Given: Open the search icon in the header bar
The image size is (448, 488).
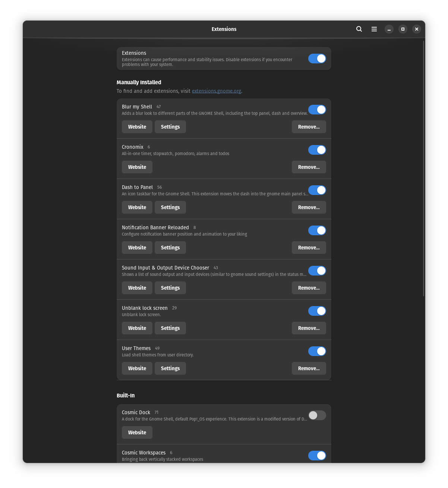Looking at the screenshot, I should coord(359,29).
